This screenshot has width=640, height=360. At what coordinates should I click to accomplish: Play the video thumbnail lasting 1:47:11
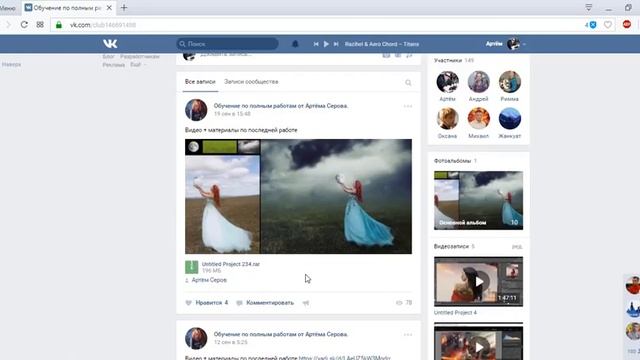(478, 282)
